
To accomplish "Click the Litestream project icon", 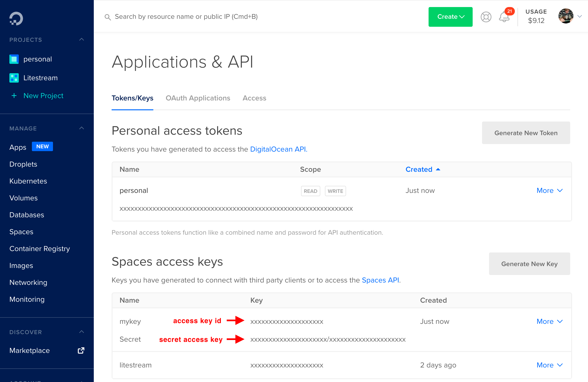I will click(x=14, y=78).
